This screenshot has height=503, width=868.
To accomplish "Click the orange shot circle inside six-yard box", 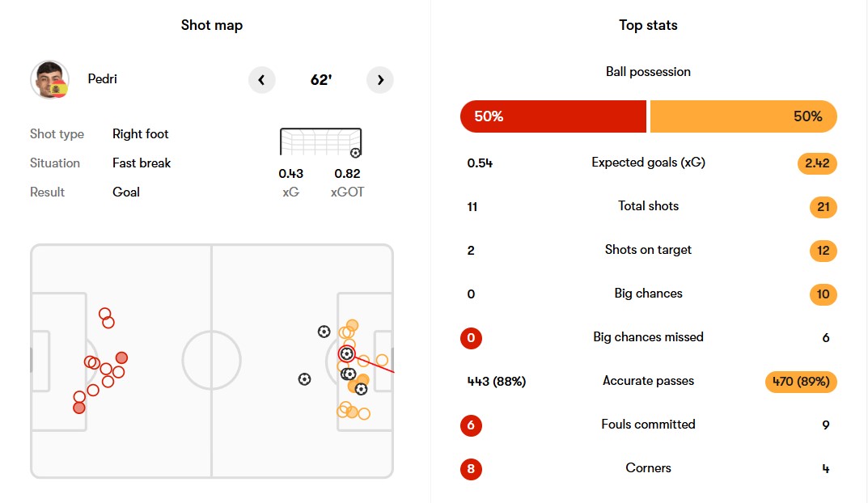I will pyautogui.click(x=382, y=361).
